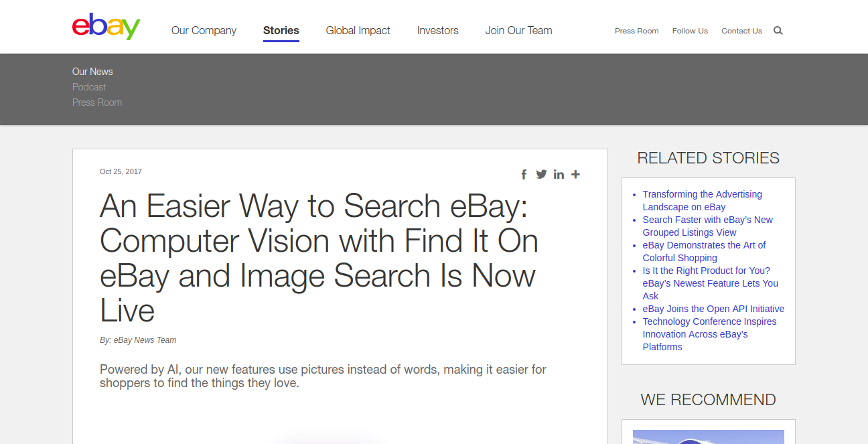
Task: Share article on Facebook icon
Action: 524,175
